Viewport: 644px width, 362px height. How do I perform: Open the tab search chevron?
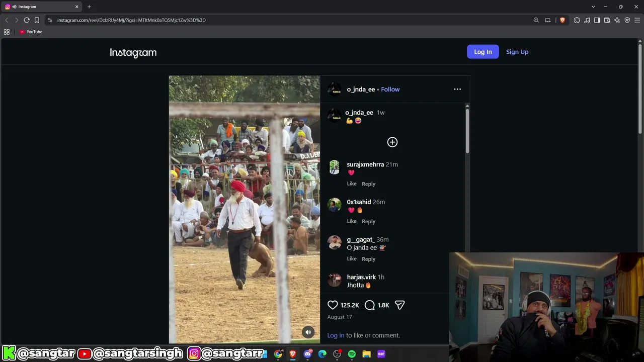point(593,7)
